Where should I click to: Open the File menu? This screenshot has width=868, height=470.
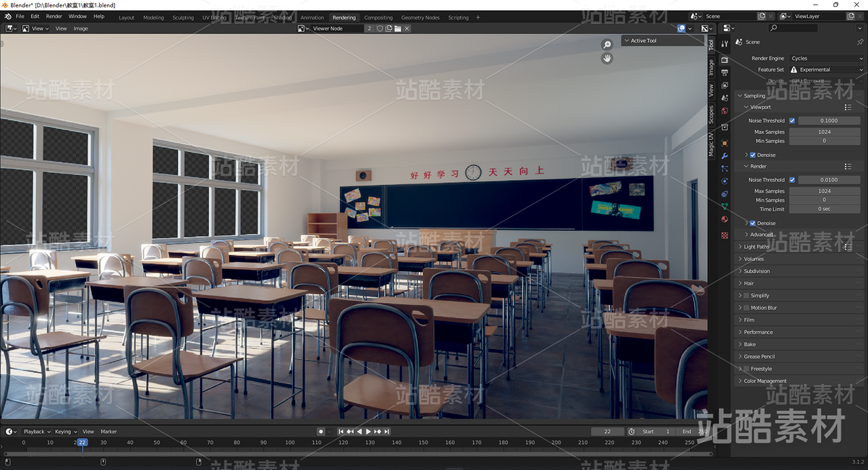(x=20, y=16)
